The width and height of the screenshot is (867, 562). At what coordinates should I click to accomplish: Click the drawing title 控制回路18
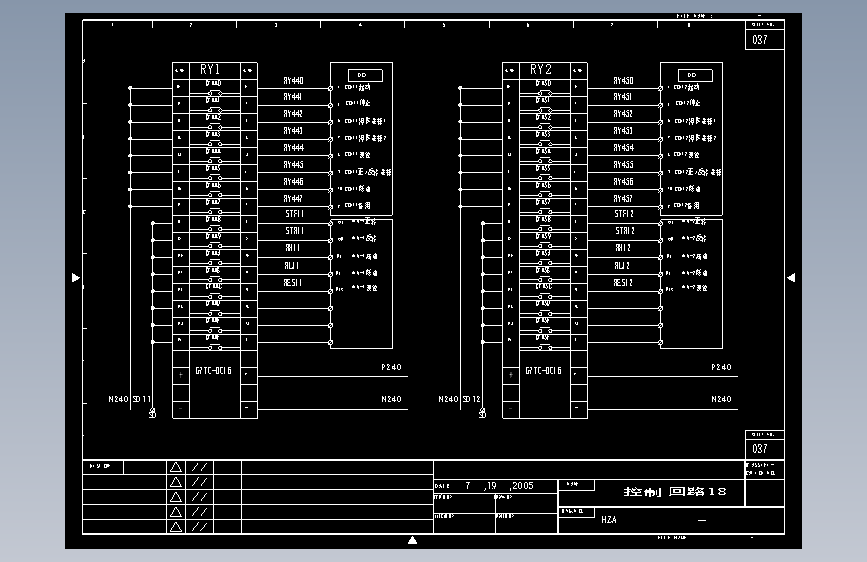(675, 492)
